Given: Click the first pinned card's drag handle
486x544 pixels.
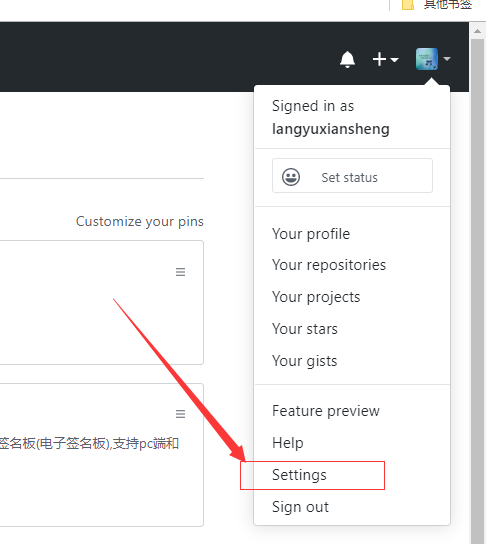Looking at the screenshot, I should tap(180, 272).
